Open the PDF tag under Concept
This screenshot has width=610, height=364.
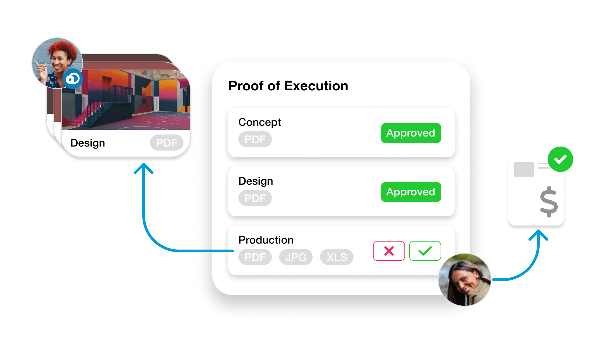[x=255, y=139]
